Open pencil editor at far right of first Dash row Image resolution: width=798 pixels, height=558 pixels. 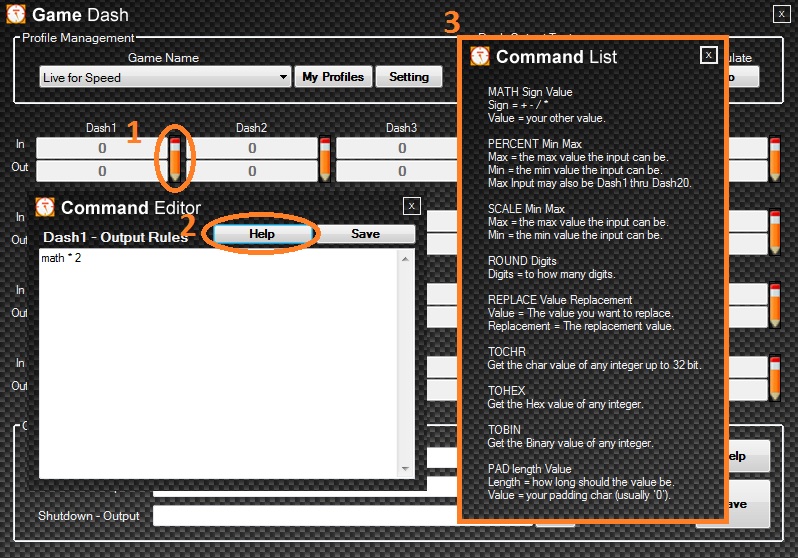pos(775,159)
